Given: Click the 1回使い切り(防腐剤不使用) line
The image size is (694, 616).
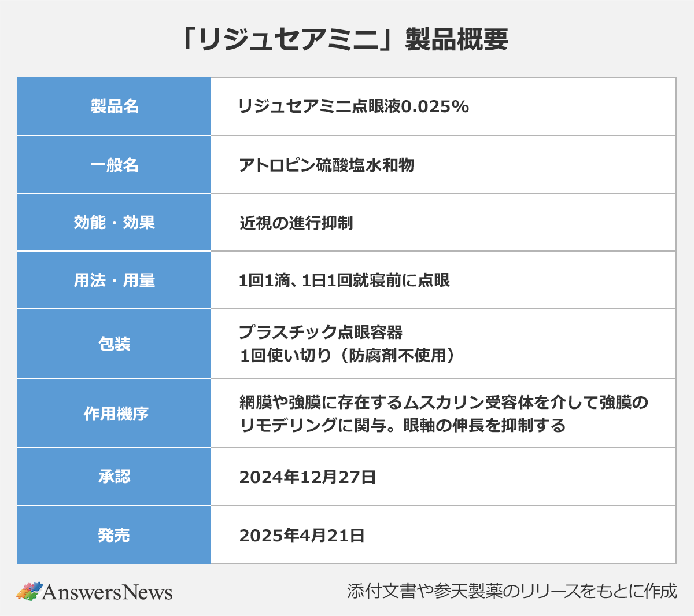Looking at the screenshot, I should click(x=348, y=355).
